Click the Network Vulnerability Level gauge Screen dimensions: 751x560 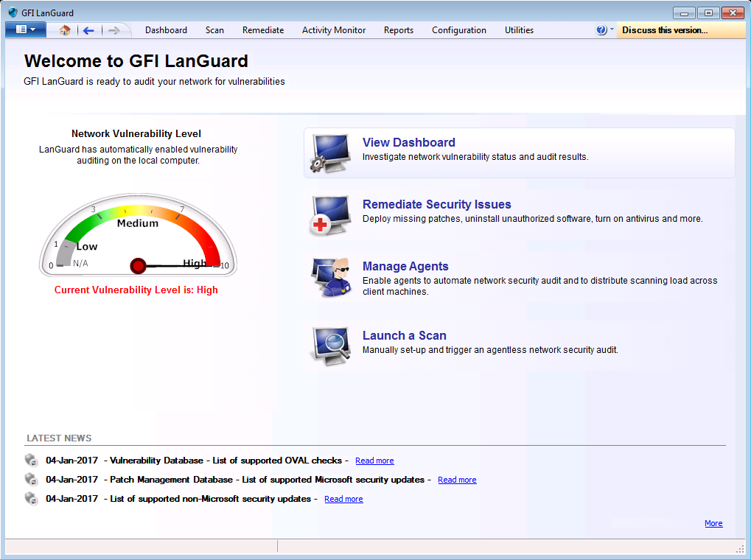(x=138, y=235)
